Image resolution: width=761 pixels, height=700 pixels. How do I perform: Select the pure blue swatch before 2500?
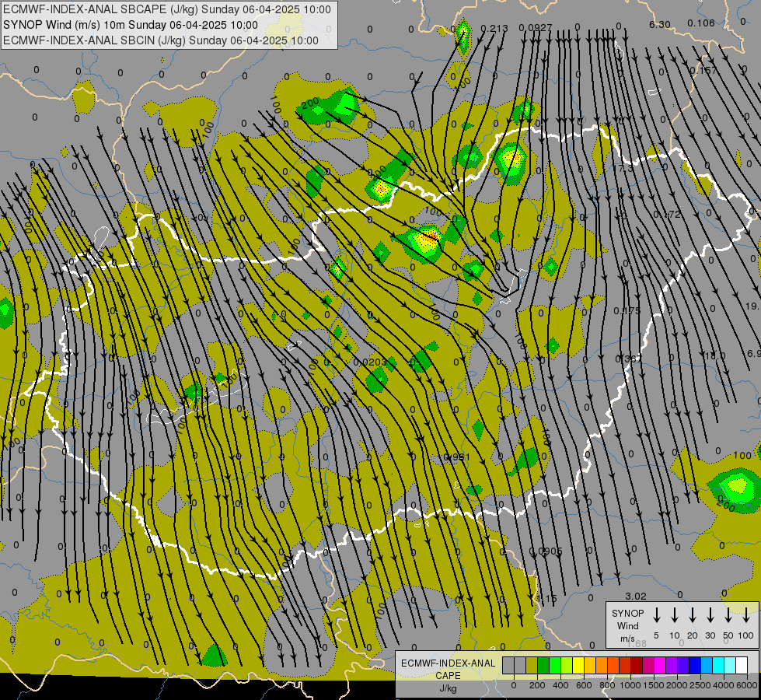pos(696,666)
